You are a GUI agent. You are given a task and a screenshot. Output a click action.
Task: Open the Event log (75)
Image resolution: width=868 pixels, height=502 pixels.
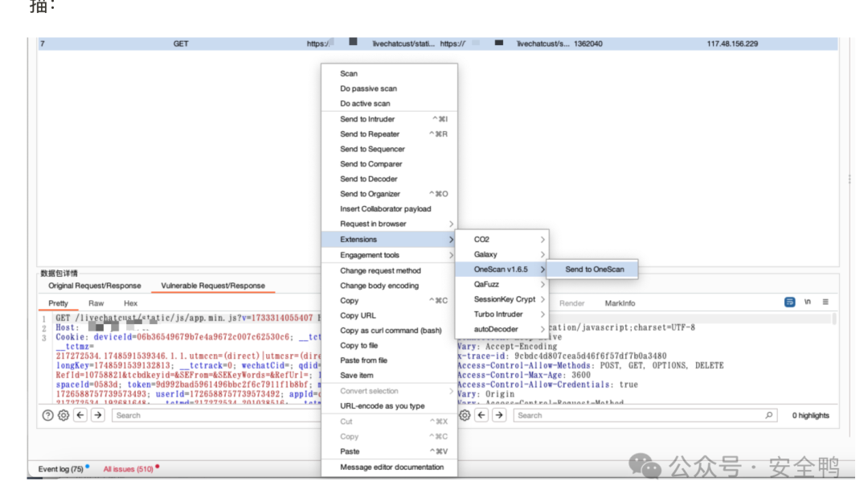61,469
